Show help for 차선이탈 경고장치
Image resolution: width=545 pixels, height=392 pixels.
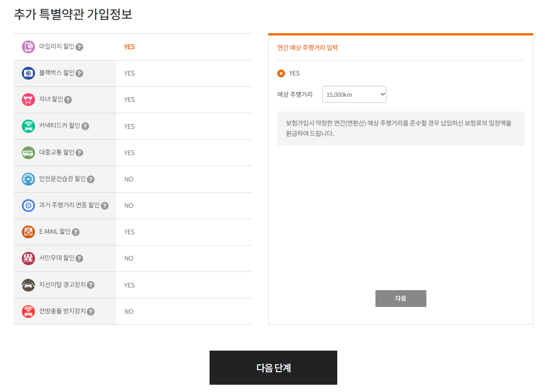tap(91, 285)
